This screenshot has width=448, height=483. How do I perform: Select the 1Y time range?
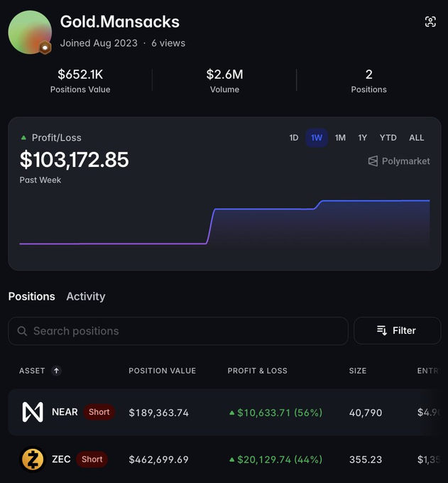coord(362,138)
